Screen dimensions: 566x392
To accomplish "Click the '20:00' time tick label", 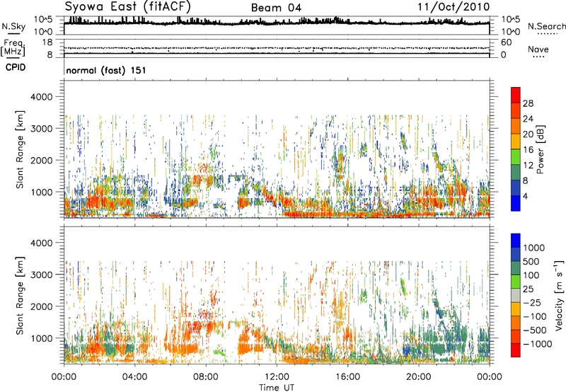I will (x=419, y=377).
